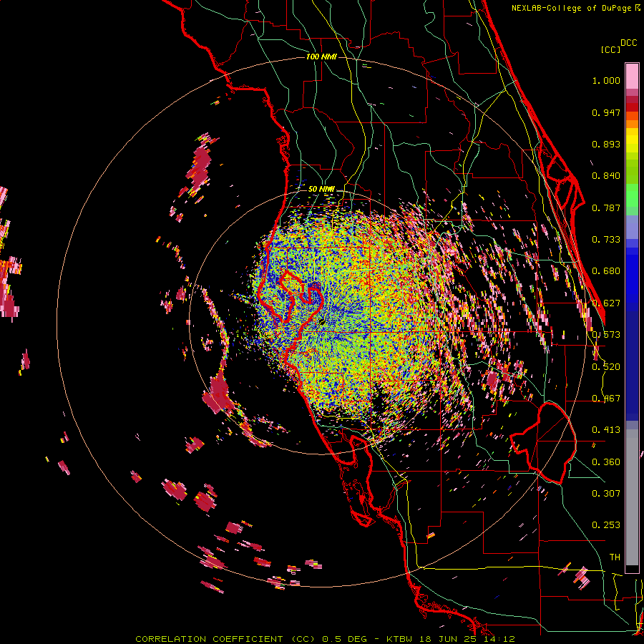The width and height of the screenshot is (644, 644).
Task: Select the 1.000 scale value
Action: click(x=606, y=80)
